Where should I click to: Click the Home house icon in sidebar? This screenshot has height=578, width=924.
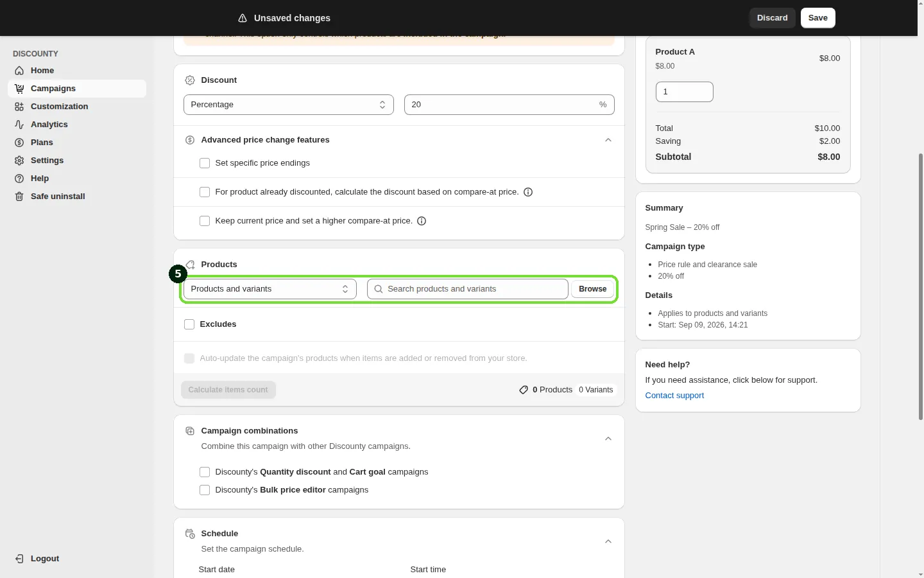tap(19, 71)
